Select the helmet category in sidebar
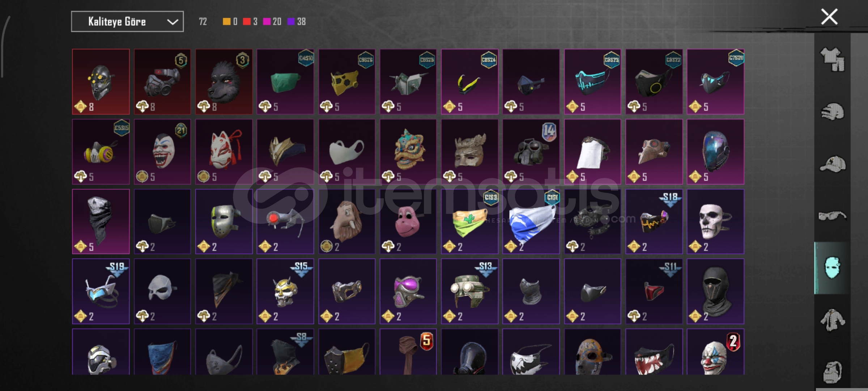This screenshot has height=391, width=868. click(832, 112)
